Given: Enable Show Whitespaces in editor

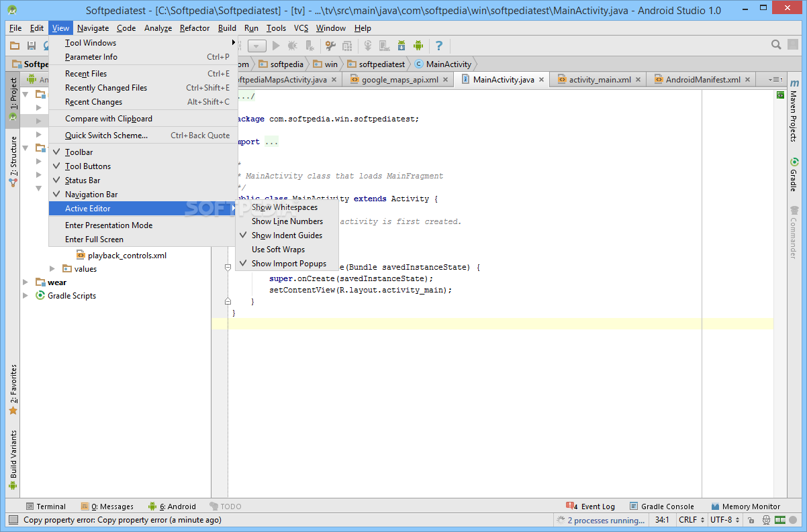Looking at the screenshot, I should tap(287, 207).
